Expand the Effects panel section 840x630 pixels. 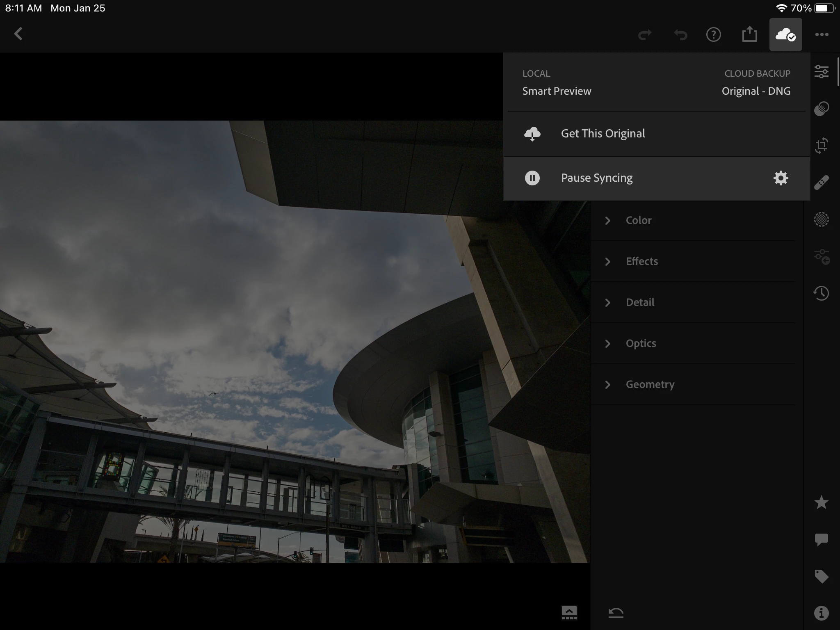pos(641,261)
